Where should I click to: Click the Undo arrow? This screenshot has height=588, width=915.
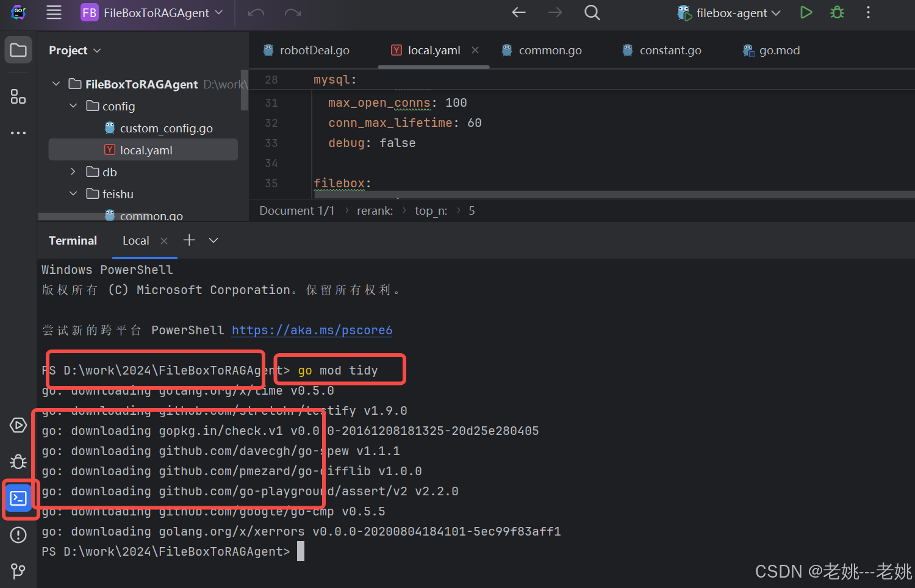[256, 13]
